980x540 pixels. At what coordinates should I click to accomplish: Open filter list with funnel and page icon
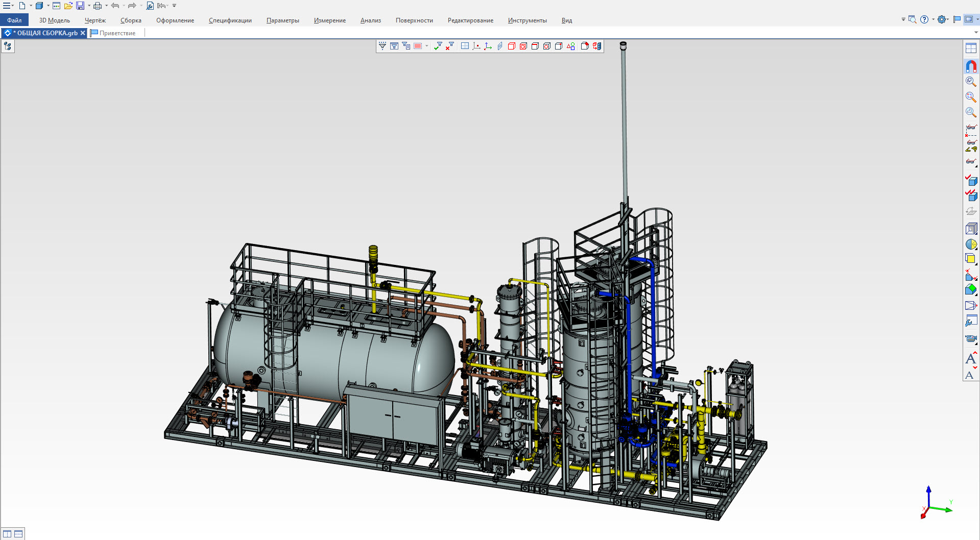pyautogui.click(x=406, y=46)
